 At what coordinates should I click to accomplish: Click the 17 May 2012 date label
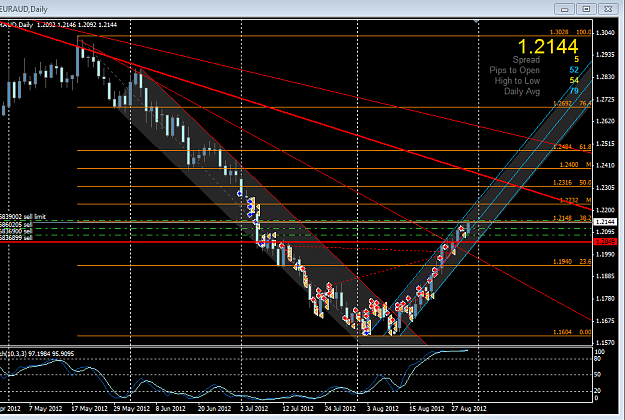pos(89,409)
